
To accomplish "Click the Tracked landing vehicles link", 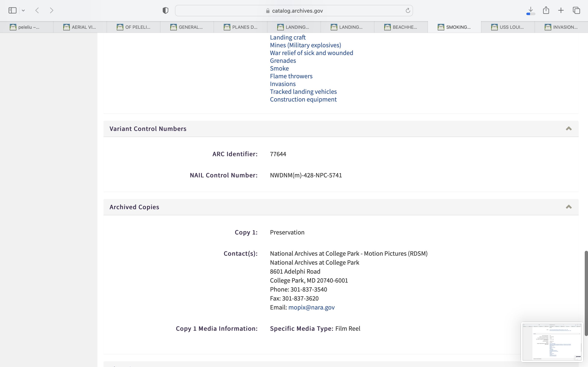I will [x=303, y=92].
